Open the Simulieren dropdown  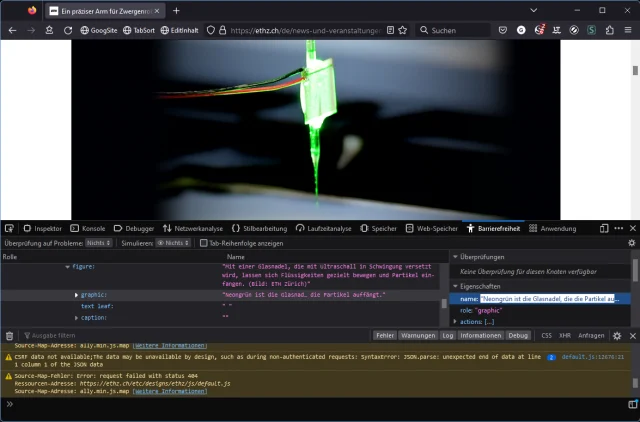click(x=173, y=243)
